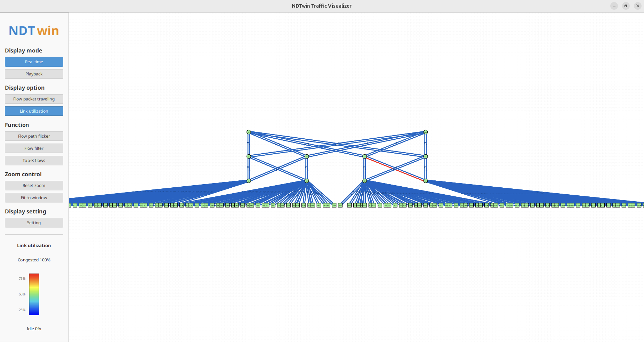Click switch node s2

click(x=306, y=181)
